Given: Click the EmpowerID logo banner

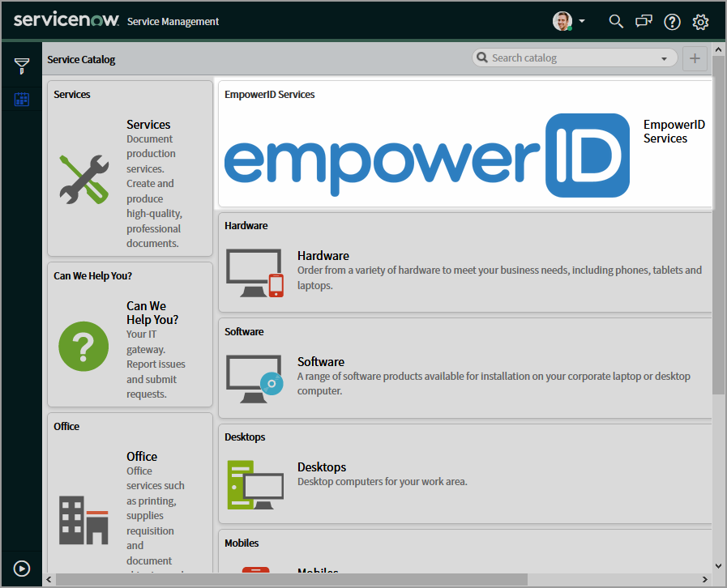Looking at the screenshot, I should [426, 155].
